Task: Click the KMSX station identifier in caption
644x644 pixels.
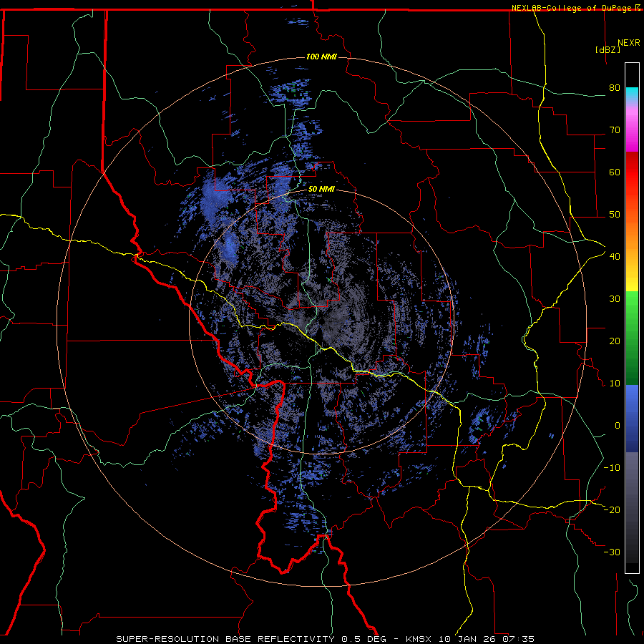Action: coord(420,639)
